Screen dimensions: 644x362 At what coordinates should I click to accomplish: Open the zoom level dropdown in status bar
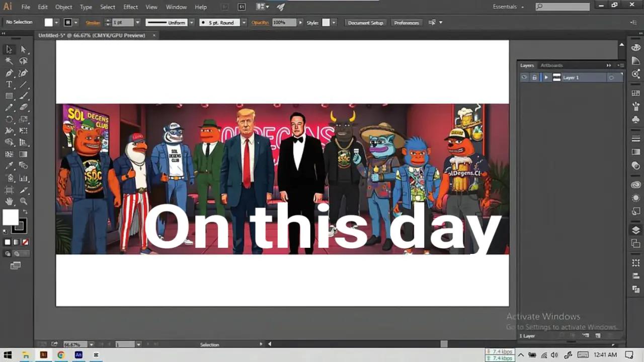(x=91, y=344)
